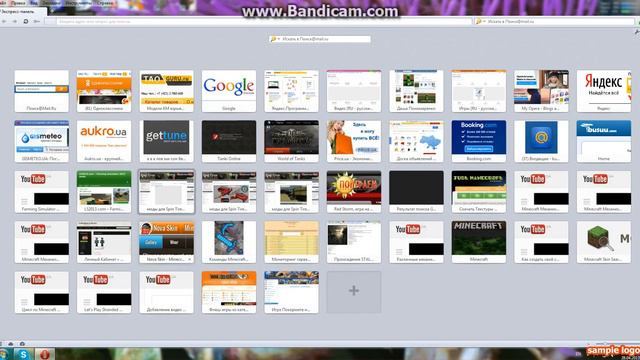Click the Opera Turbo status bar icon
Image resolution: width=640 pixels, height=360 pixels.
coord(22,344)
